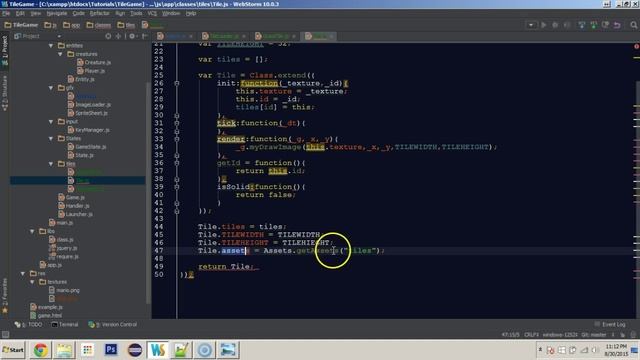640x360 pixels.
Task: Click the Windows Start button
Action: point(13,350)
